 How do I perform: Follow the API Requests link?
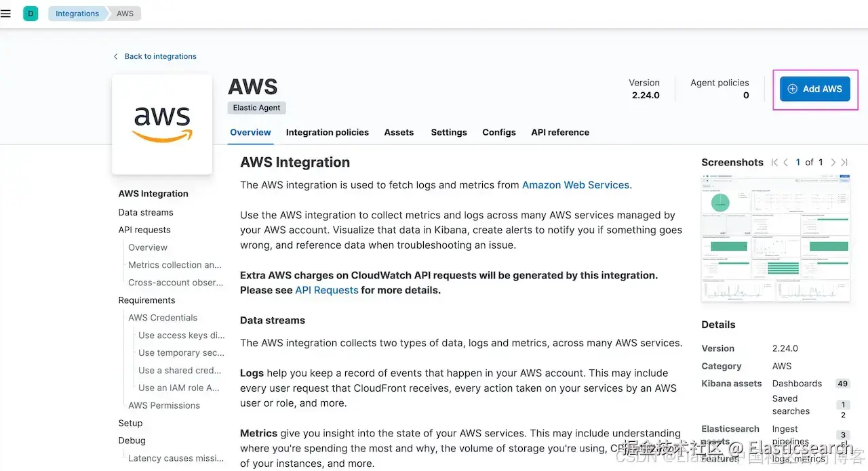(x=327, y=290)
